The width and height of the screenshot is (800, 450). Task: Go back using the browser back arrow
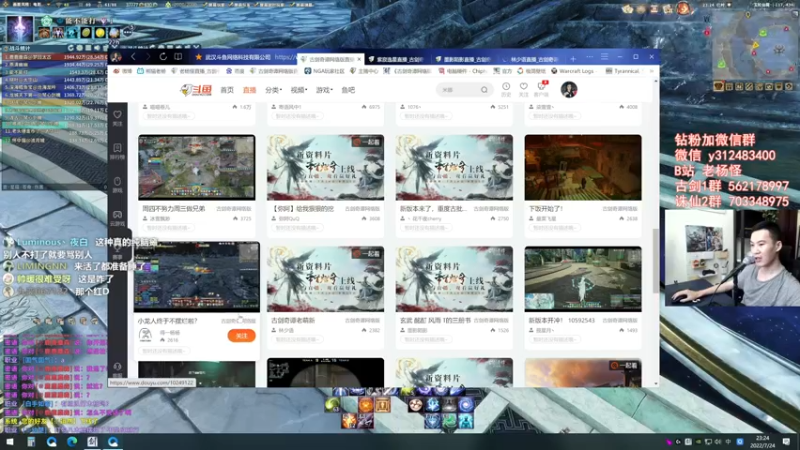coord(133,57)
